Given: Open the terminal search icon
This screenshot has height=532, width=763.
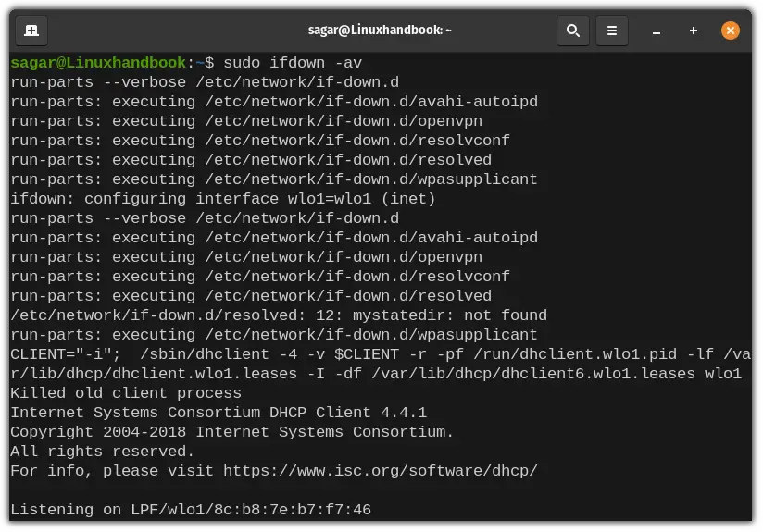Looking at the screenshot, I should (573, 31).
